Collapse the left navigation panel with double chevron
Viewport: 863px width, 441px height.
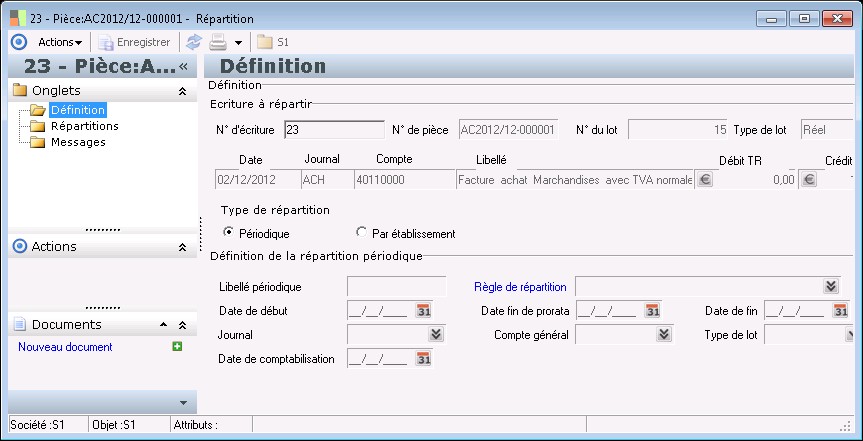click(184, 67)
